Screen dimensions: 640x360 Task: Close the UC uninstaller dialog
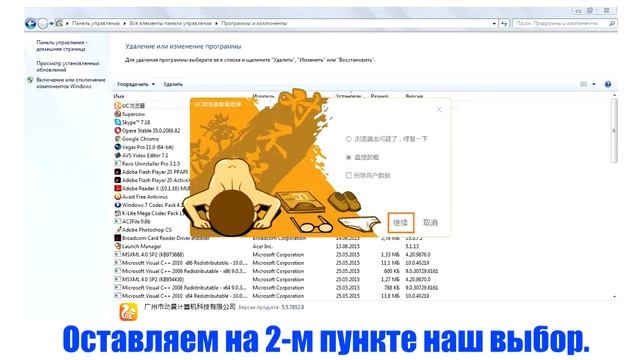(x=439, y=109)
